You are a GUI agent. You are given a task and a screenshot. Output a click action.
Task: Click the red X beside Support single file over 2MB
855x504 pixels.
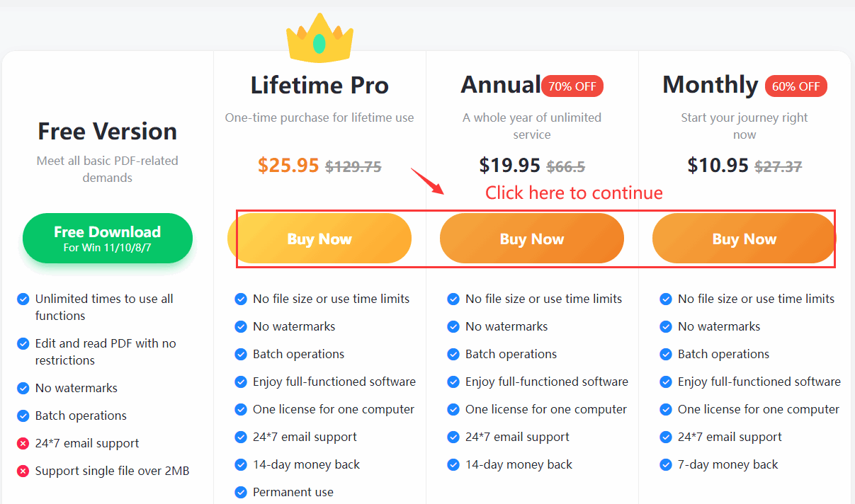pyautogui.click(x=23, y=471)
